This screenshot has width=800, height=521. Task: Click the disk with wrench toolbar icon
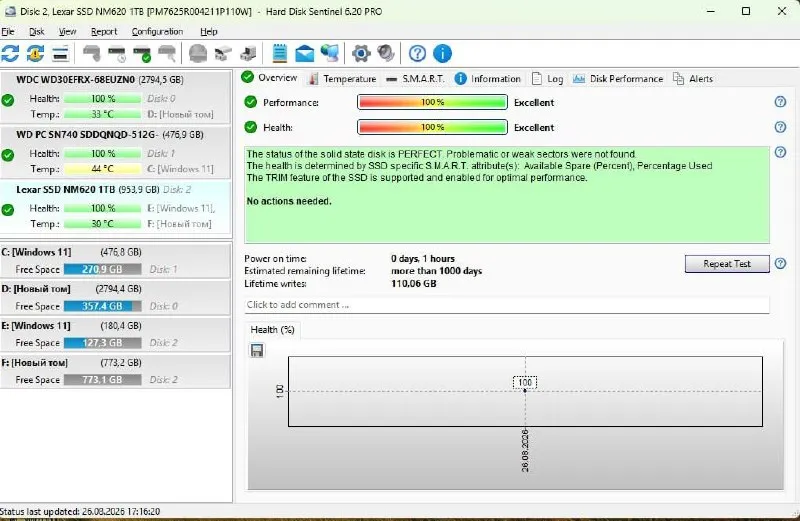click(167, 54)
